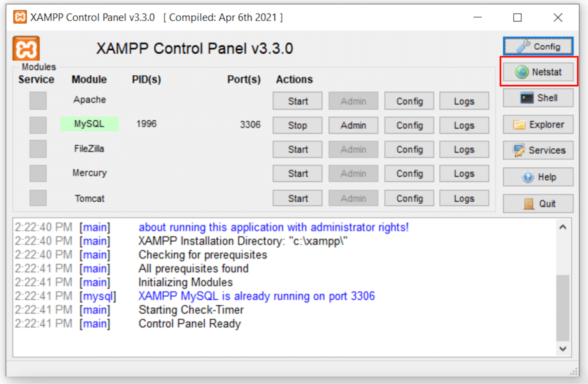This screenshot has width=588, height=384.
Task: Start the Tomcat module
Action: pyautogui.click(x=297, y=198)
